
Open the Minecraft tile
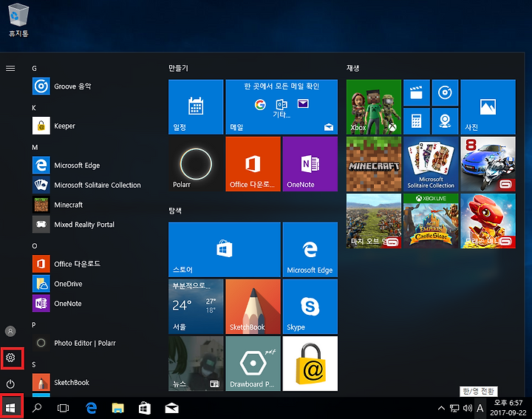374,164
